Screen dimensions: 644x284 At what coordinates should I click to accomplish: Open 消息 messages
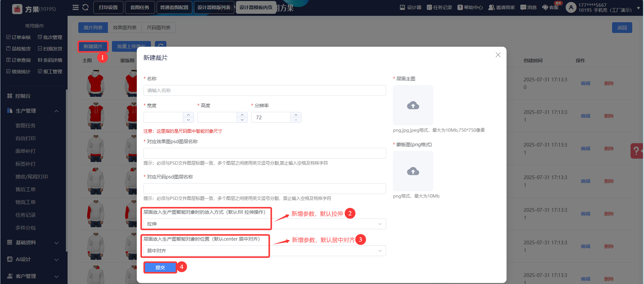[x=528, y=7]
